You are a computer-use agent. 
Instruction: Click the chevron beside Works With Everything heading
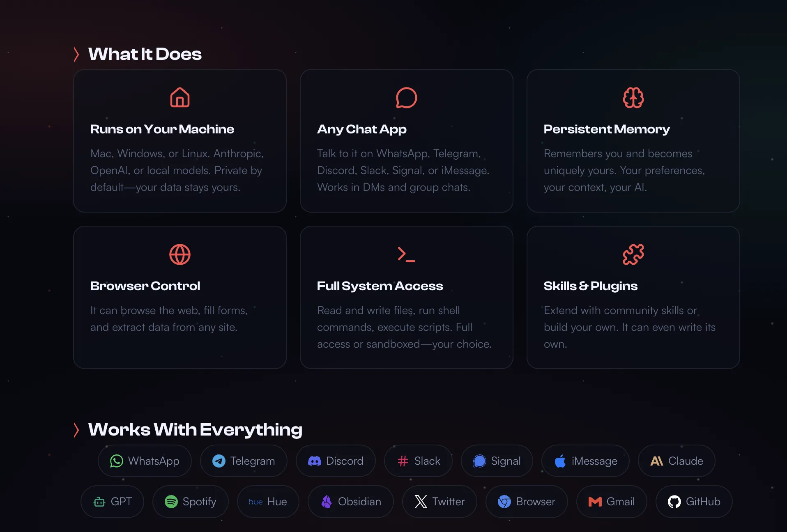76,430
